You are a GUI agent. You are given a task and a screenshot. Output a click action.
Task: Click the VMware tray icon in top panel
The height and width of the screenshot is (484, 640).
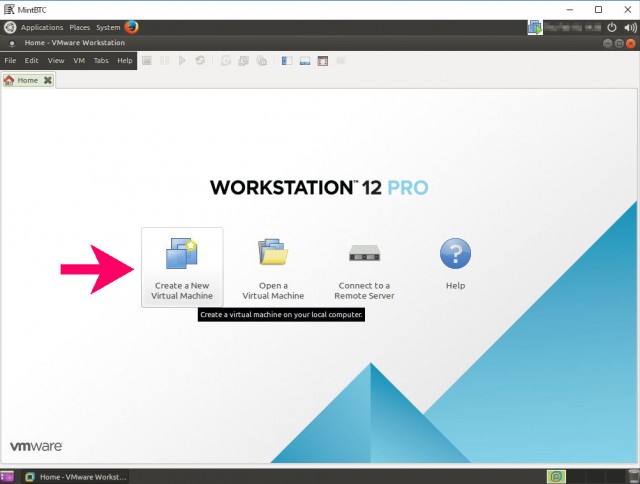(535, 27)
